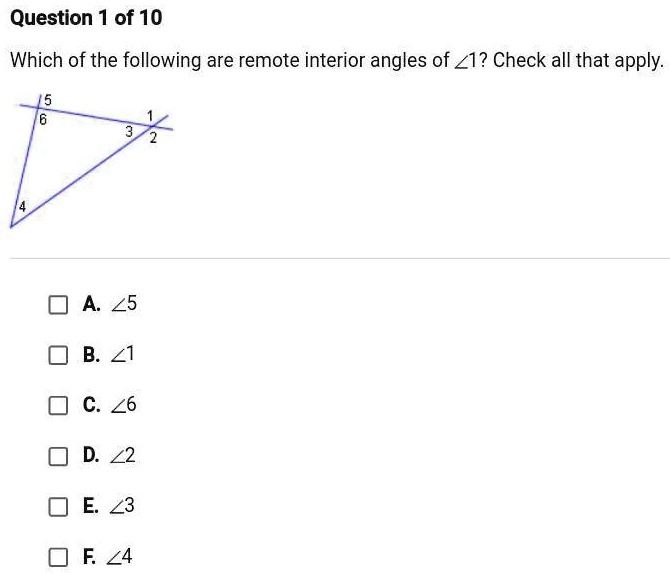Screen dimensions: 670x574
Task: Mark the checkbox for option E ∠3
Action: point(58,507)
